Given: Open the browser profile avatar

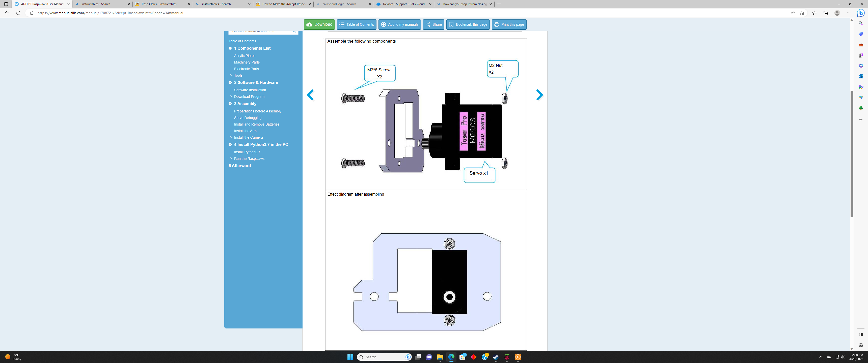Looking at the screenshot, I should pos(837,13).
